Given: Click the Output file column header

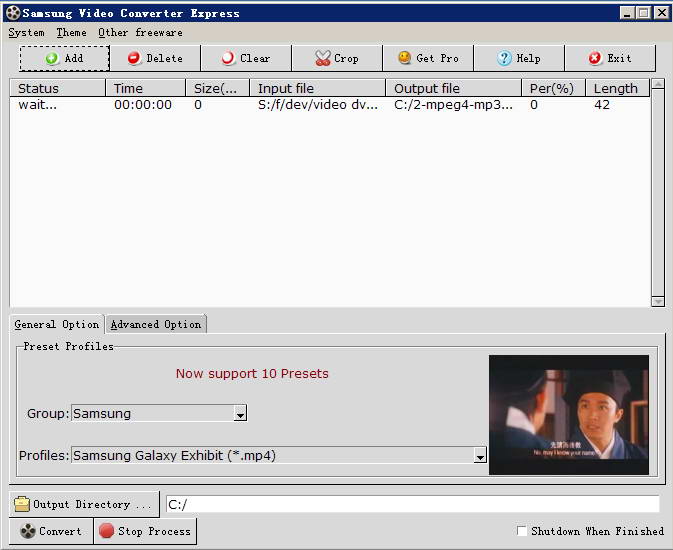Looking at the screenshot, I should 454,88.
